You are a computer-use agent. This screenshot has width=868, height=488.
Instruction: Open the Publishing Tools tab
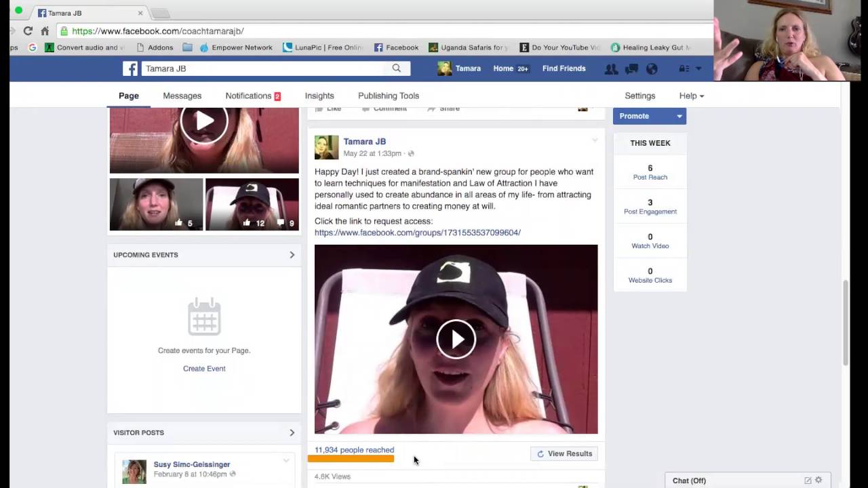389,96
